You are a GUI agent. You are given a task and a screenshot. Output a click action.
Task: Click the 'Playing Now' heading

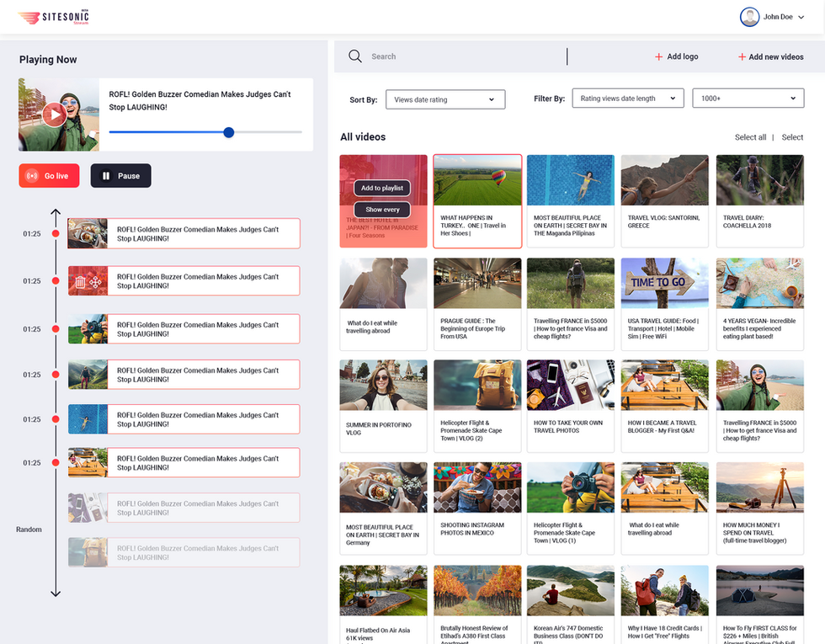(x=48, y=60)
